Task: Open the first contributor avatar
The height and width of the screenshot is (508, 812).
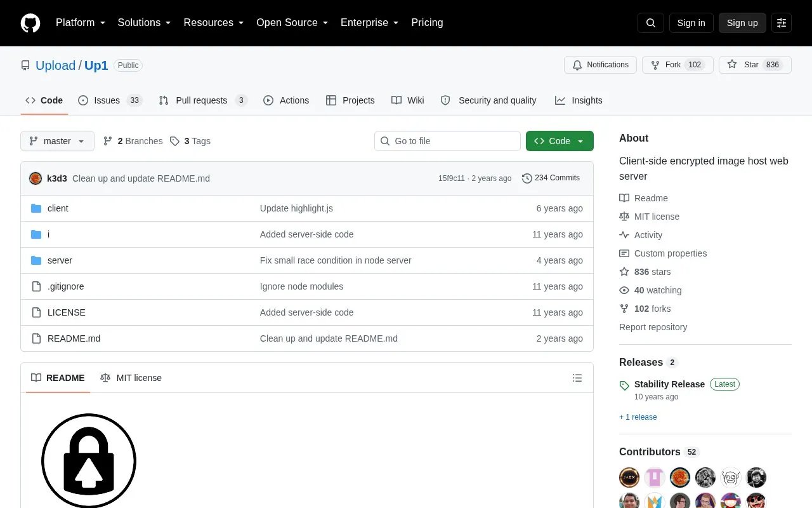Action: 629,478
